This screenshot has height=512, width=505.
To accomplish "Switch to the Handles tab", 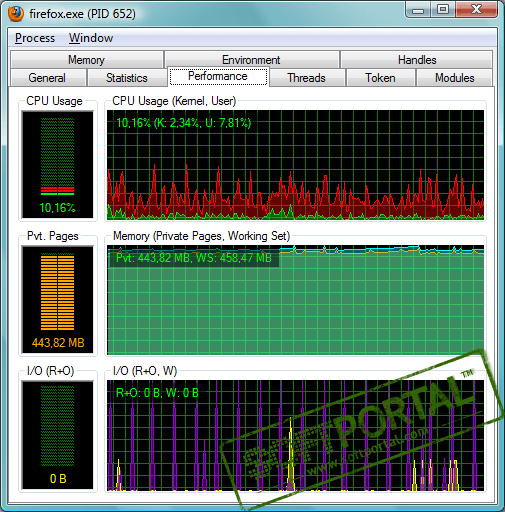I will click(417, 60).
